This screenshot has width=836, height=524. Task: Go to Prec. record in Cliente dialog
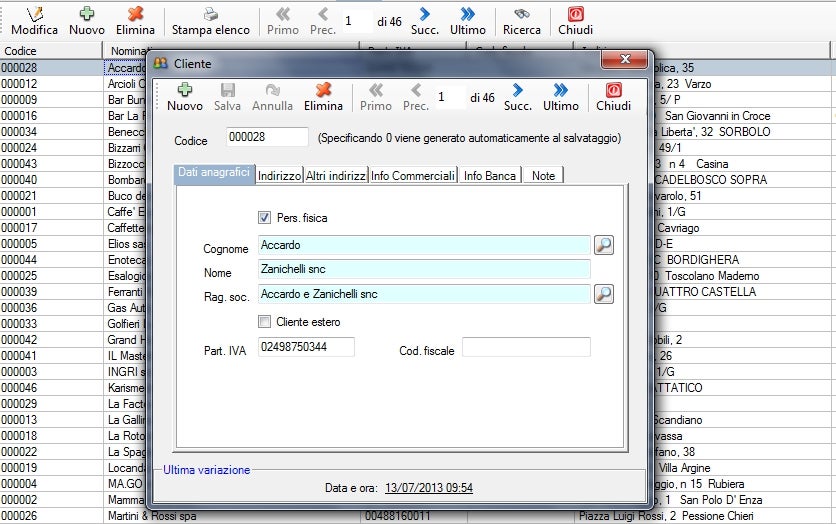(416, 97)
